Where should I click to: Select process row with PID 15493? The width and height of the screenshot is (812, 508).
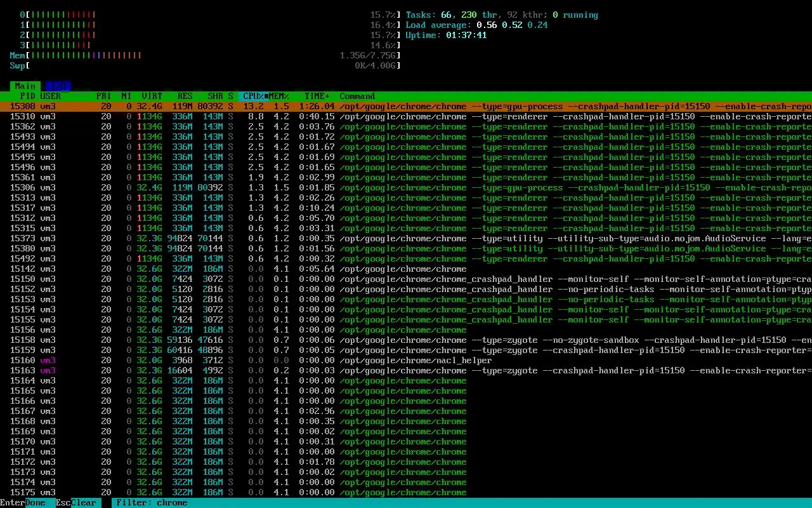[406, 137]
